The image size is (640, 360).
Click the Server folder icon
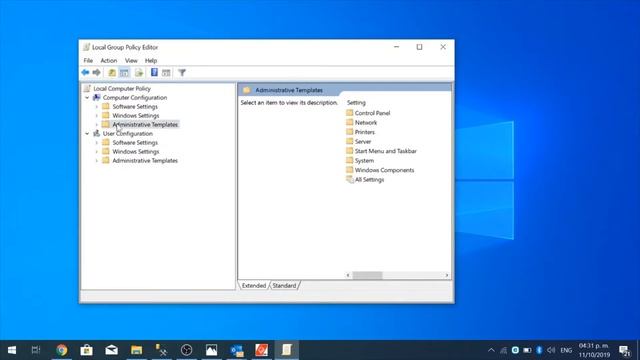coord(350,141)
